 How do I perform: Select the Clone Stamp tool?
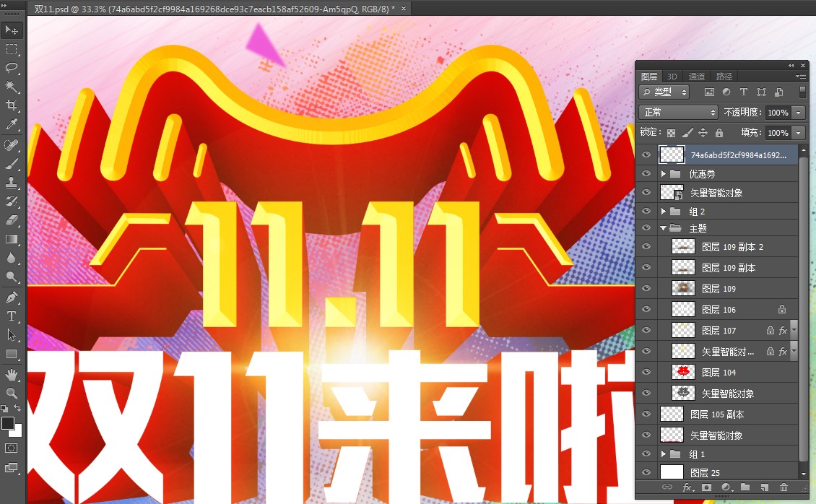point(12,183)
